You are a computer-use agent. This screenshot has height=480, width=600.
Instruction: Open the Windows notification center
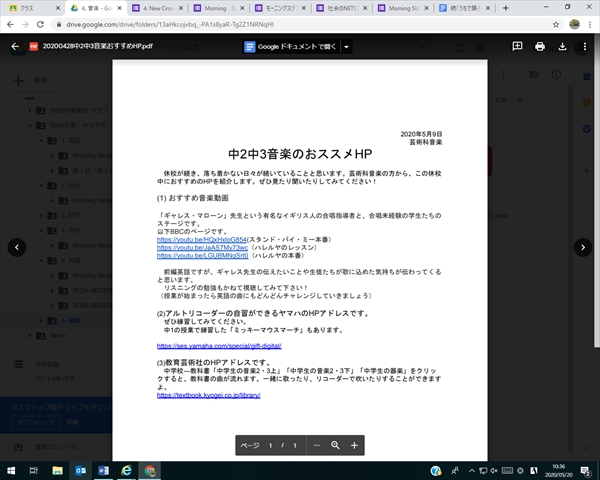point(585,471)
